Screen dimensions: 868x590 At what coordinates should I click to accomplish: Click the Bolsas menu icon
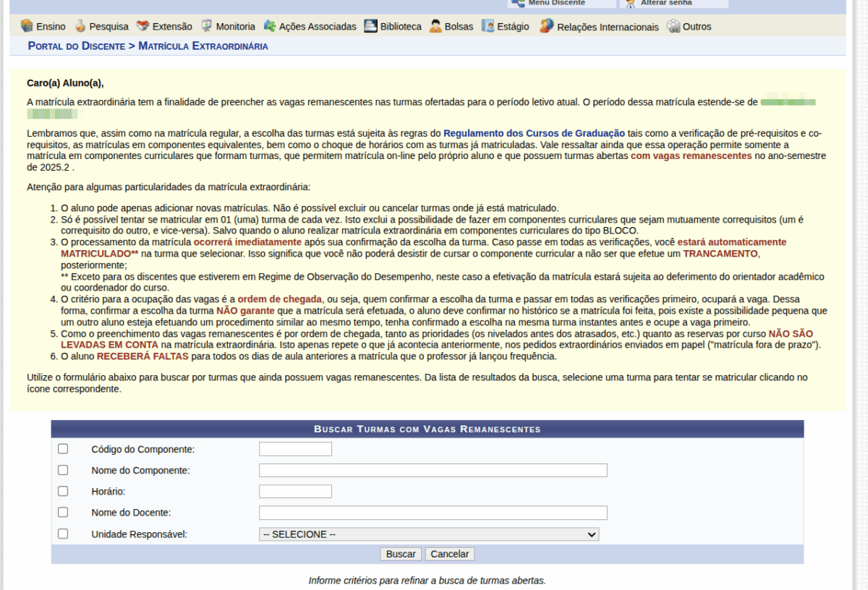(435, 26)
